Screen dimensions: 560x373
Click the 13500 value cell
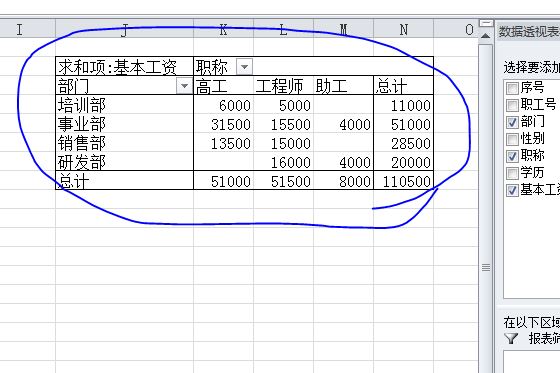point(224,143)
